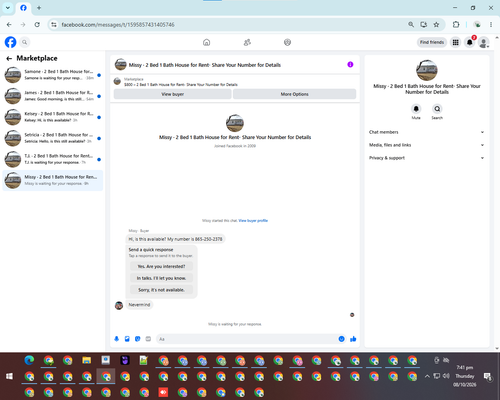500x400 pixels.
Task: Select Missy's conversation in the list
Action: click(x=53, y=180)
